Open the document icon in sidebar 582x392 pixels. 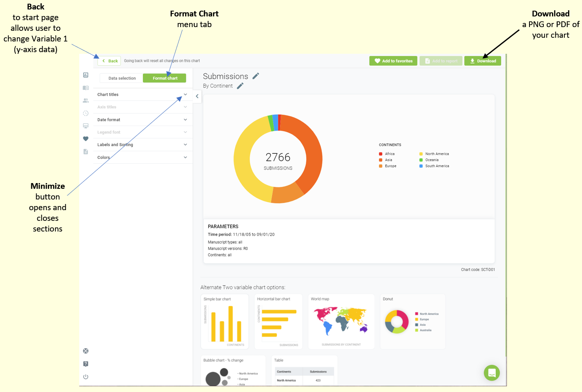point(86,151)
